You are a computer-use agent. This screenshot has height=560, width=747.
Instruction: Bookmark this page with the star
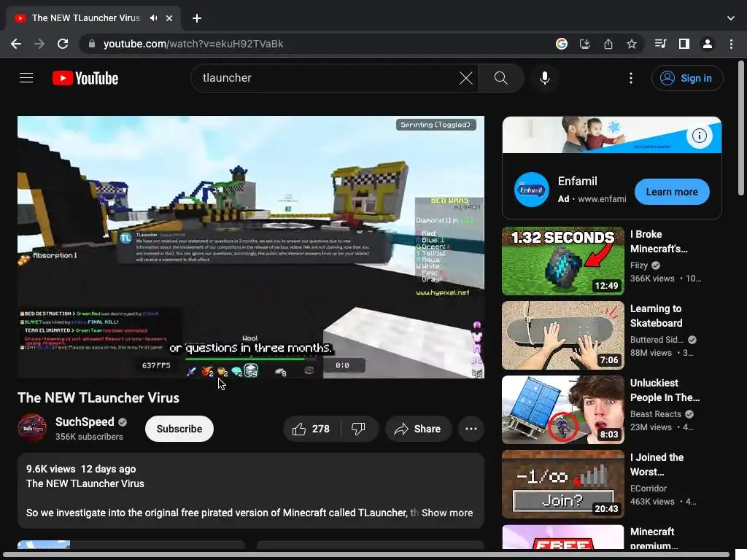(x=632, y=44)
